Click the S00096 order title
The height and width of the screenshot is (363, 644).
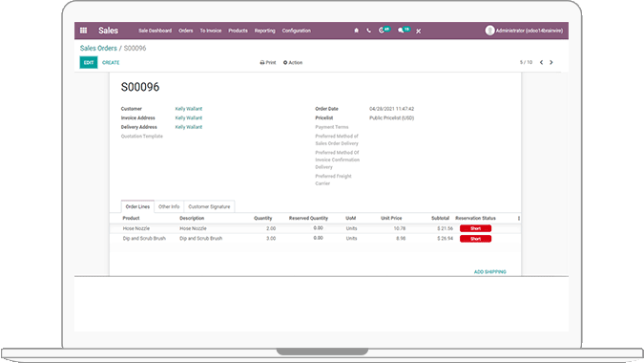click(x=140, y=87)
